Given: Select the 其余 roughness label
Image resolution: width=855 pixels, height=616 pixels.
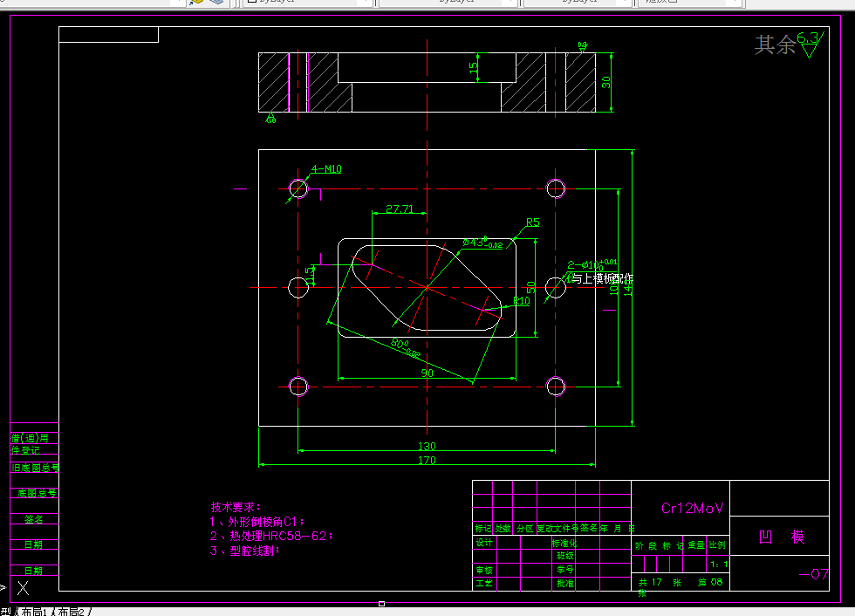Looking at the screenshot, I should click(x=775, y=44).
